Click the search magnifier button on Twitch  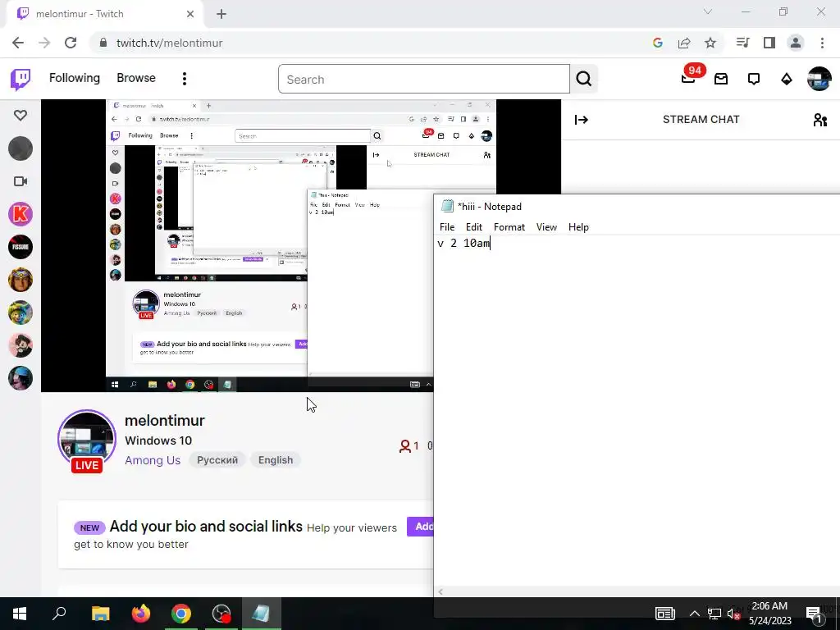[584, 80]
